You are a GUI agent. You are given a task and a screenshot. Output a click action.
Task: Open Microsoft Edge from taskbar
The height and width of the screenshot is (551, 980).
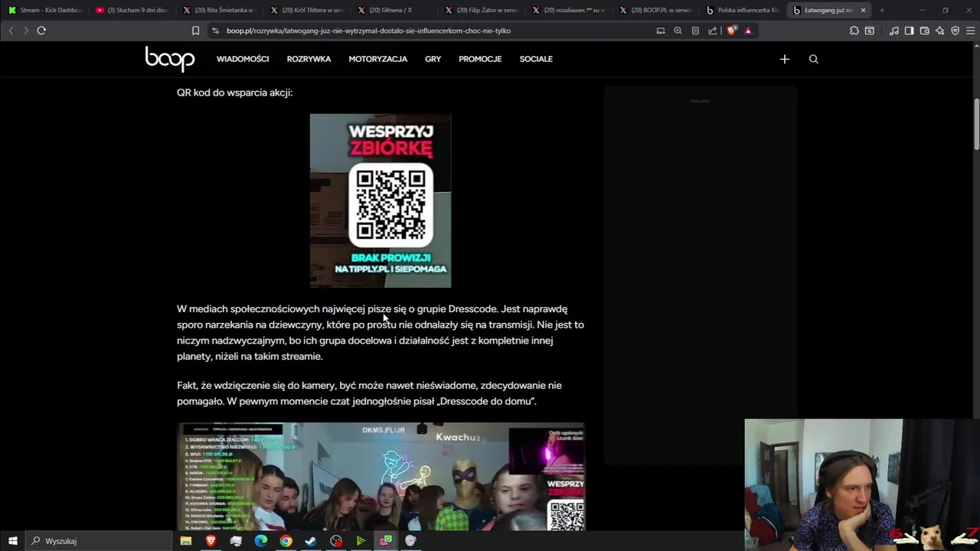click(260, 541)
